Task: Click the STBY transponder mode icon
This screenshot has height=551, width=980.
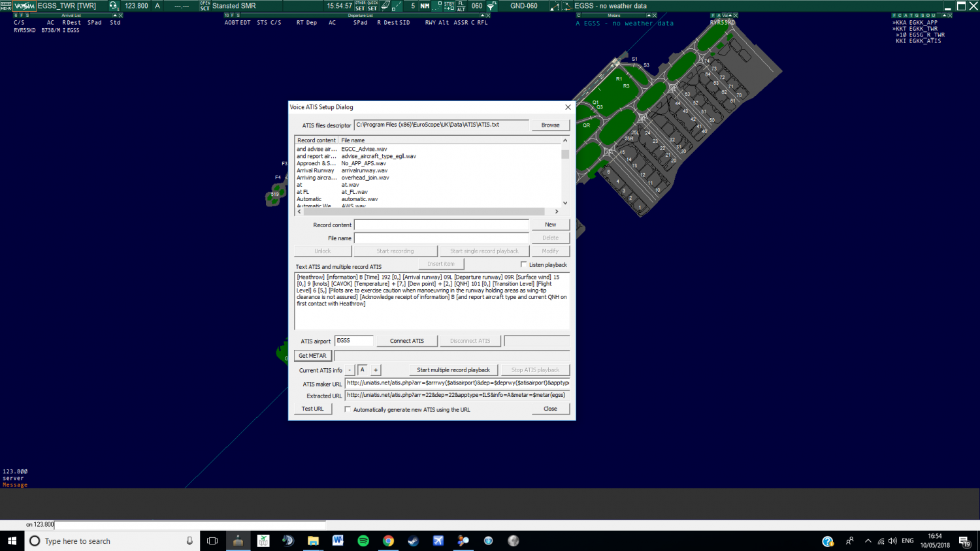Action: (449, 6)
